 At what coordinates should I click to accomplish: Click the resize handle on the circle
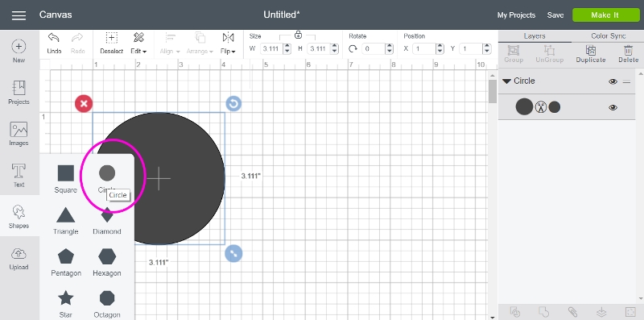[x=233, y=253]
